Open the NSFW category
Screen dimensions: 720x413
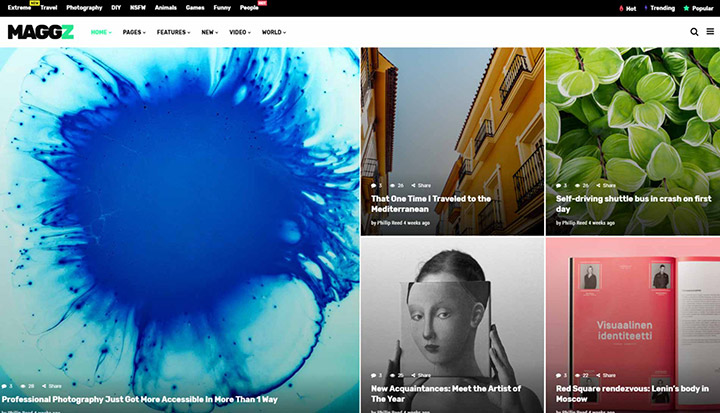[x=138, y=8]
